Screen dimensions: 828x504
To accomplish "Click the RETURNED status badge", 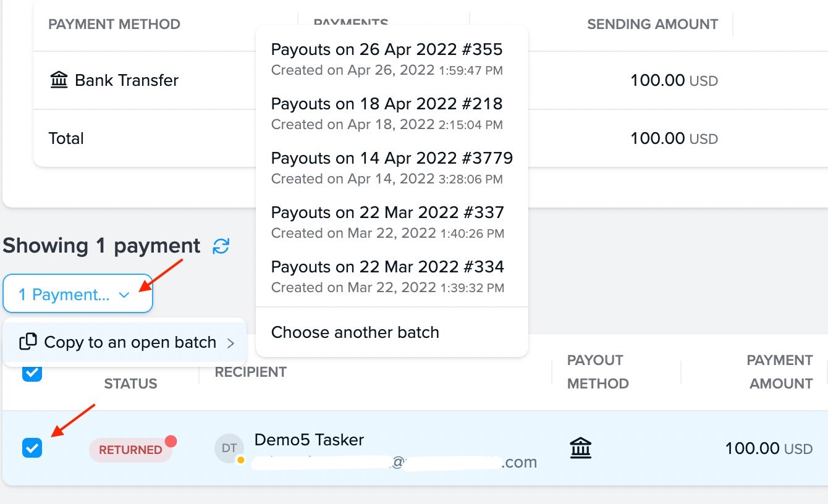I will point(130,450).
